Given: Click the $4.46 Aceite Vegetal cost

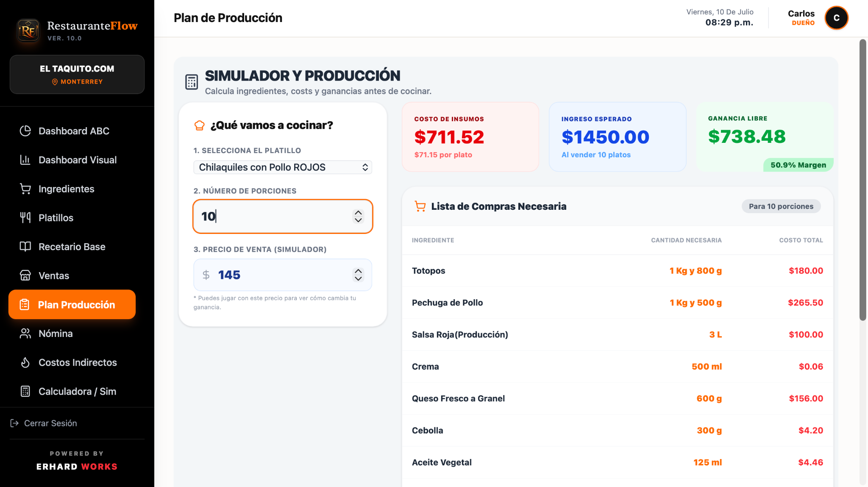Looking at the screenshot, I should 810,462.
